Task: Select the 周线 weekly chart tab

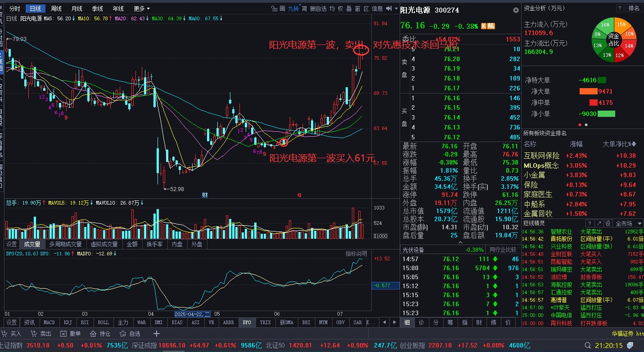Action: pos(56,9)
